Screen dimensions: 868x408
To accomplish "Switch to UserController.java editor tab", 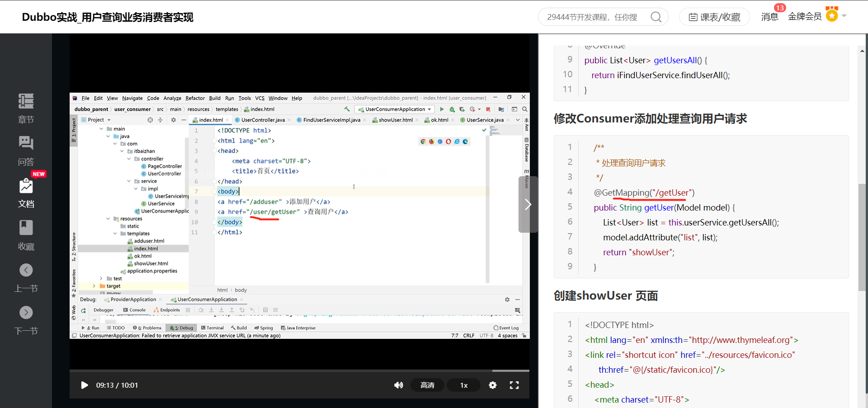I will [263, 120].
